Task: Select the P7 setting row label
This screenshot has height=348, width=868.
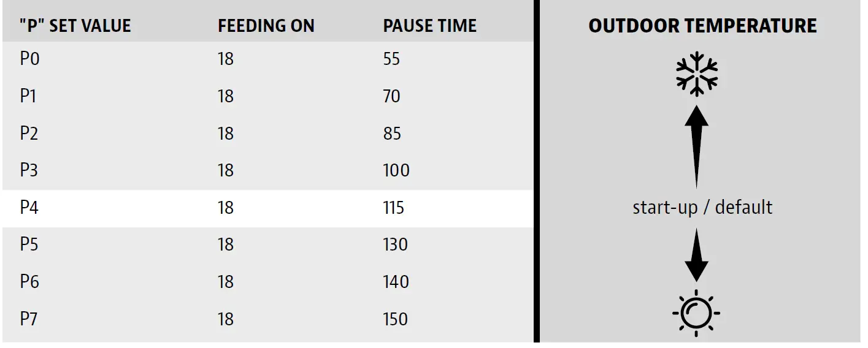Action: (29, 319)
